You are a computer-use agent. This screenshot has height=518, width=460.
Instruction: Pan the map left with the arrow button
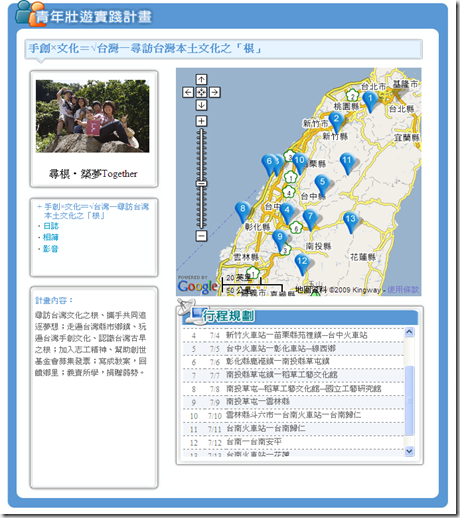tap(188, 92)
